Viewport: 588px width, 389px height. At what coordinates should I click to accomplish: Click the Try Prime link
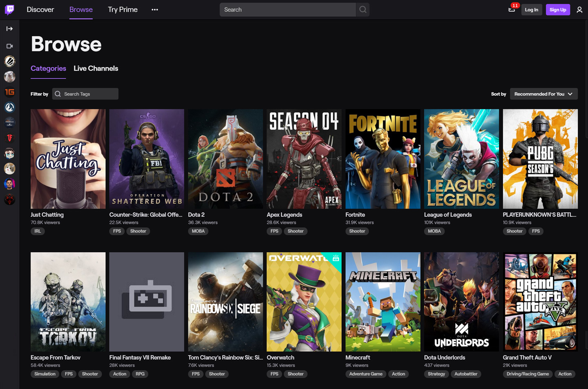coord(122,9)
